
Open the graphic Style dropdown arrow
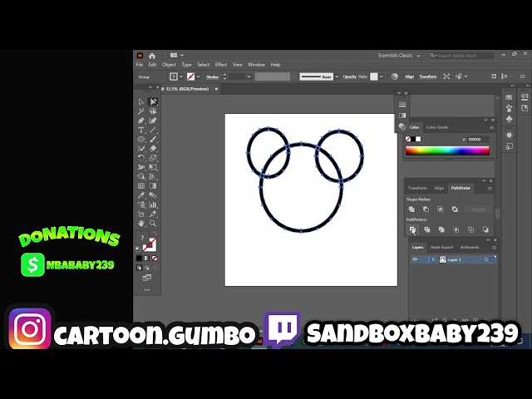382,76
